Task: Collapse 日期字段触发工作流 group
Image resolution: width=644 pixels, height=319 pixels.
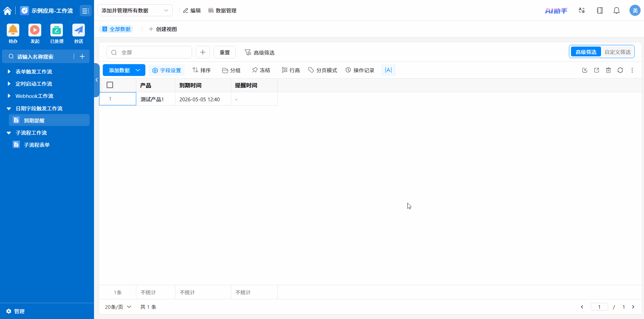Action: (9, 108)
